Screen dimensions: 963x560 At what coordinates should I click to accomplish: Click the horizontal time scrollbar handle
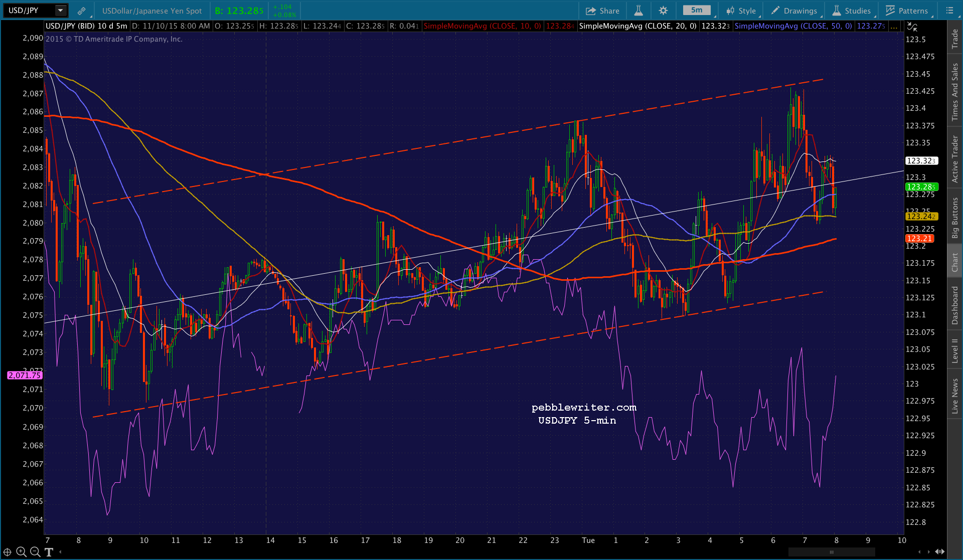(832, 552)
